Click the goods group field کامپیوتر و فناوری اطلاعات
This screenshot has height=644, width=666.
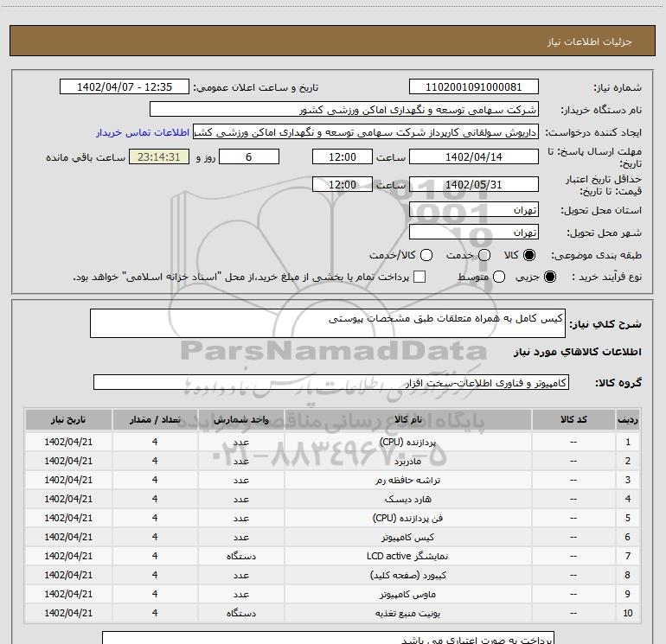click(x=331, y=382)
